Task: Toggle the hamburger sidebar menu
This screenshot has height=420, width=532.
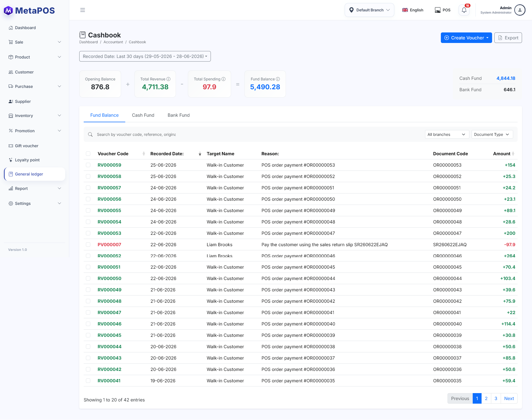Action: (83, 10)
